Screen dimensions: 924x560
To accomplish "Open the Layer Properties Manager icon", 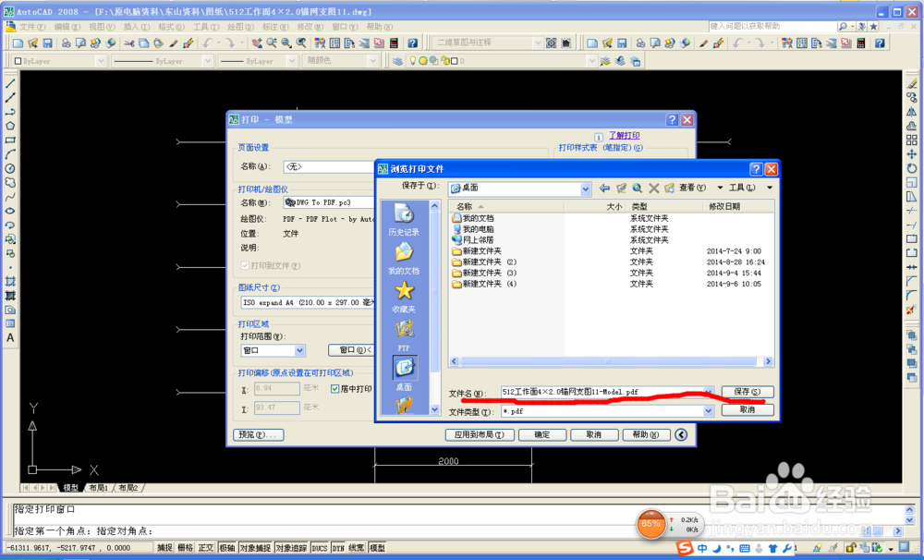I will 397,61.
